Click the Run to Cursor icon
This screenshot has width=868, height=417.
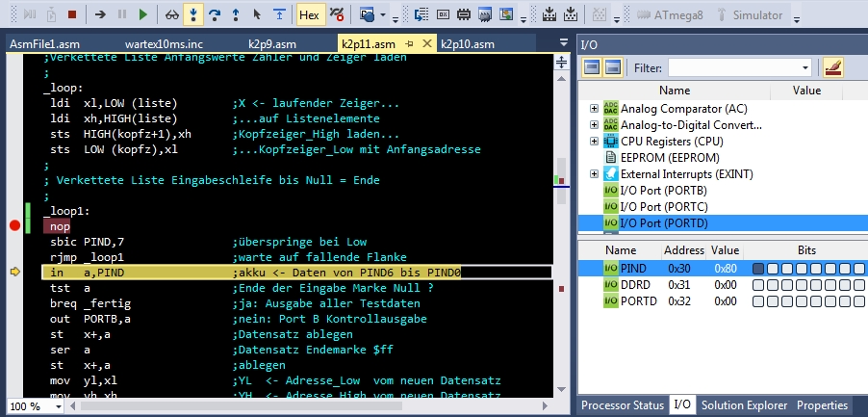click(x=257, y=14)
